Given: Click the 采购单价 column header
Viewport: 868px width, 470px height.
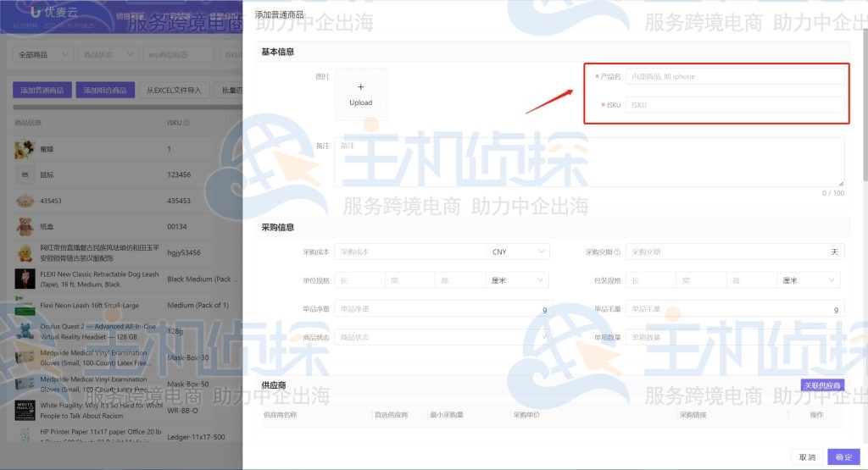Looking at the screenshot, I should [526, 415].
